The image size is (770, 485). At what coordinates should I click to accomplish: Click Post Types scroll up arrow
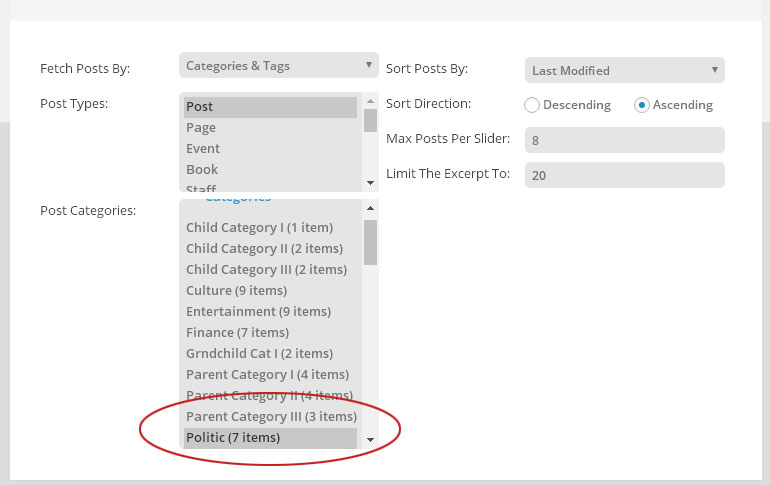click(370, 101)
